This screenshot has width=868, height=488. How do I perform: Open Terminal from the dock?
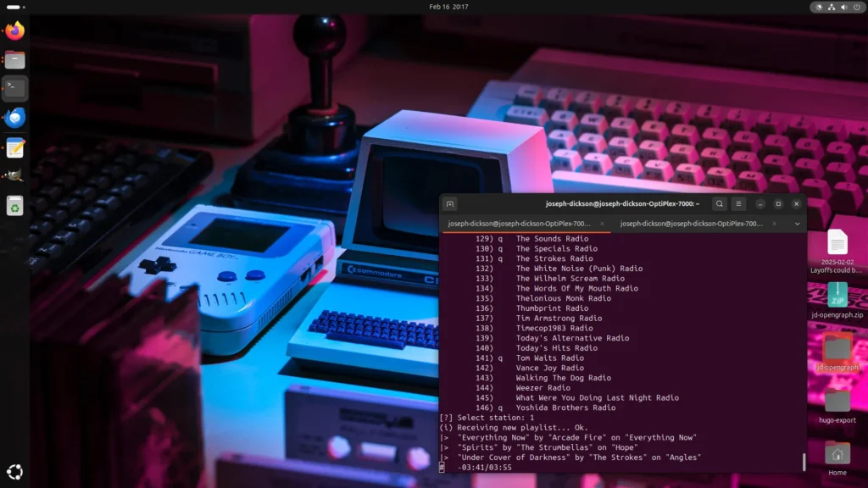(x=15, y=88)
